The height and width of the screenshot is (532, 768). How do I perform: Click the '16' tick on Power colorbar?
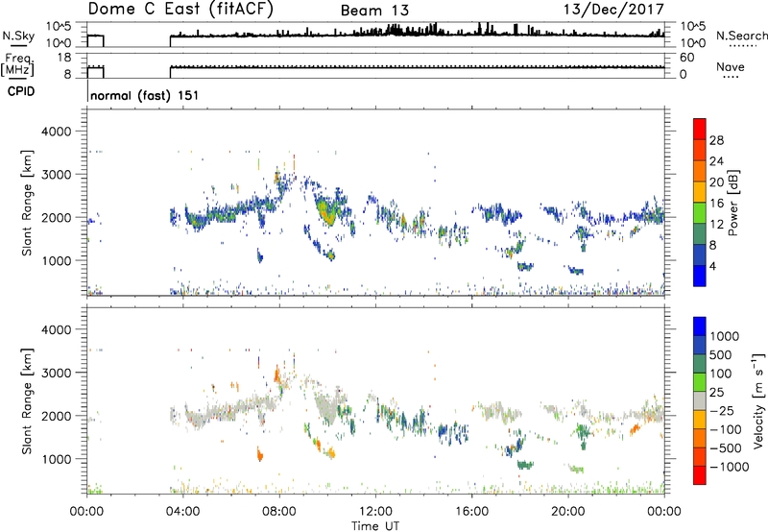click(716, 204)
